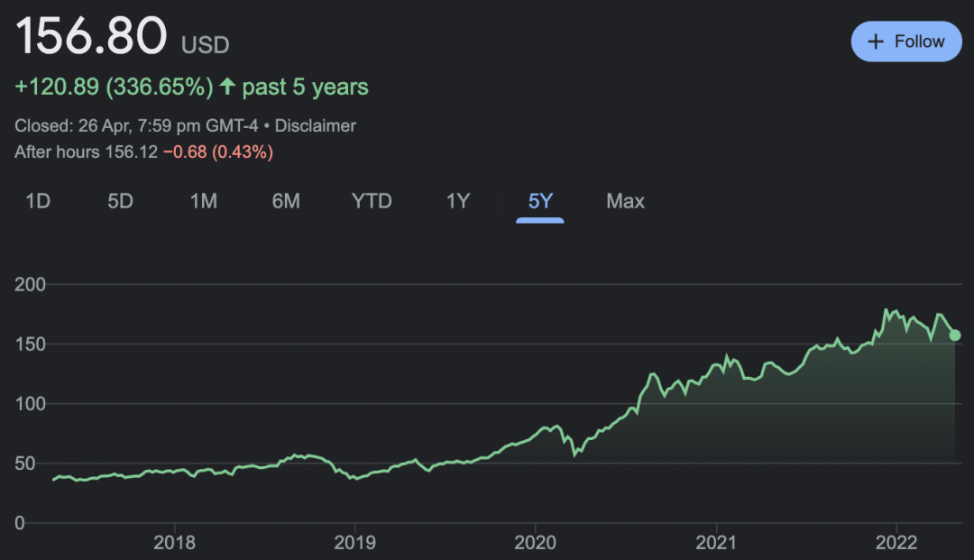The width and height of the screenshot is (974, 560).
Task: Click the active 5Y tab
Action: pyautogui.click(x=540, y=201)
